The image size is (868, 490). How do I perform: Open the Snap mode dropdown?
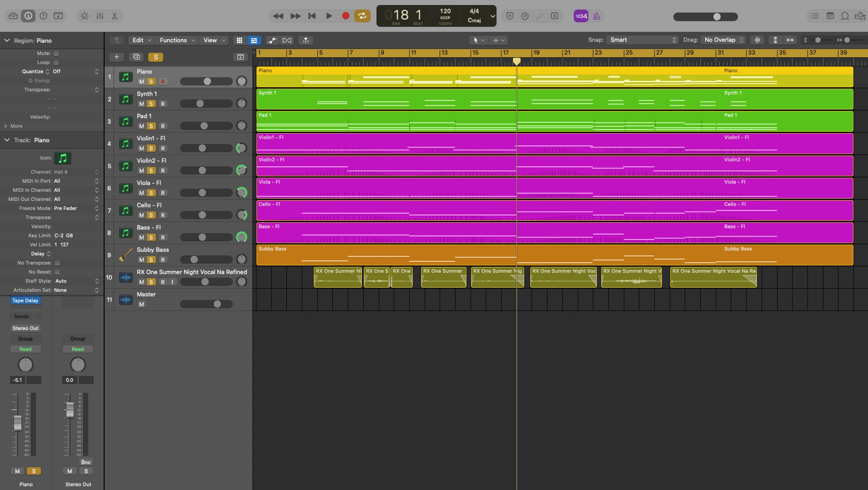pyautogui.click(x=642, y=40)
